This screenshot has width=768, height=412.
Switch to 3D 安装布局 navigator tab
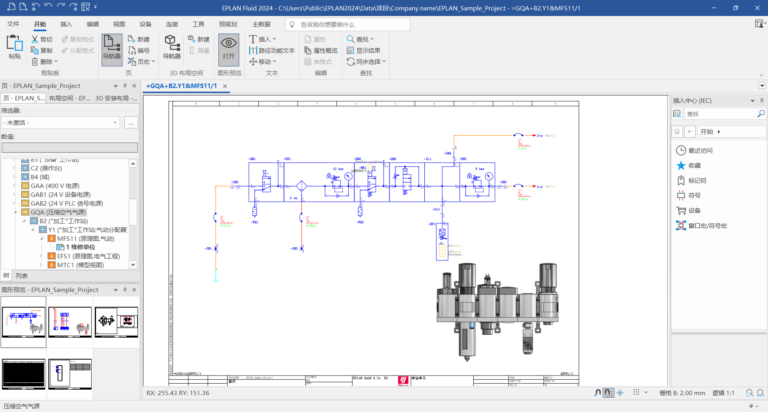pos(116,98)
